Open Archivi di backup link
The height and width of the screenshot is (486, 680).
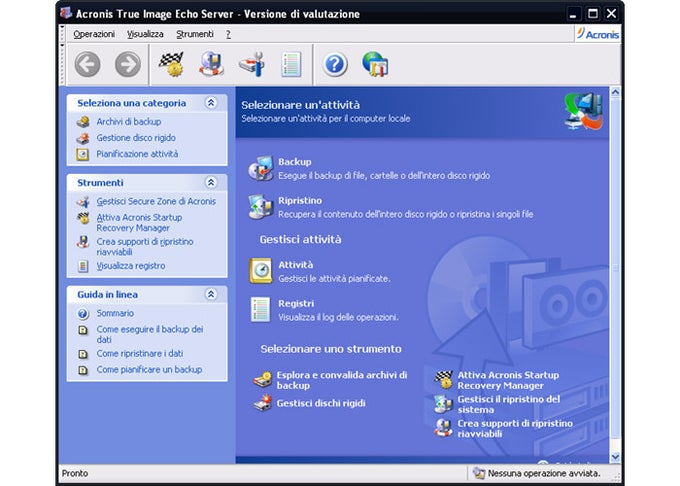point(129,122)
